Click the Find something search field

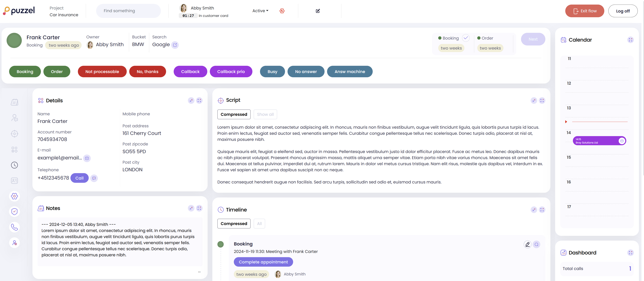[x=128, y=11]
